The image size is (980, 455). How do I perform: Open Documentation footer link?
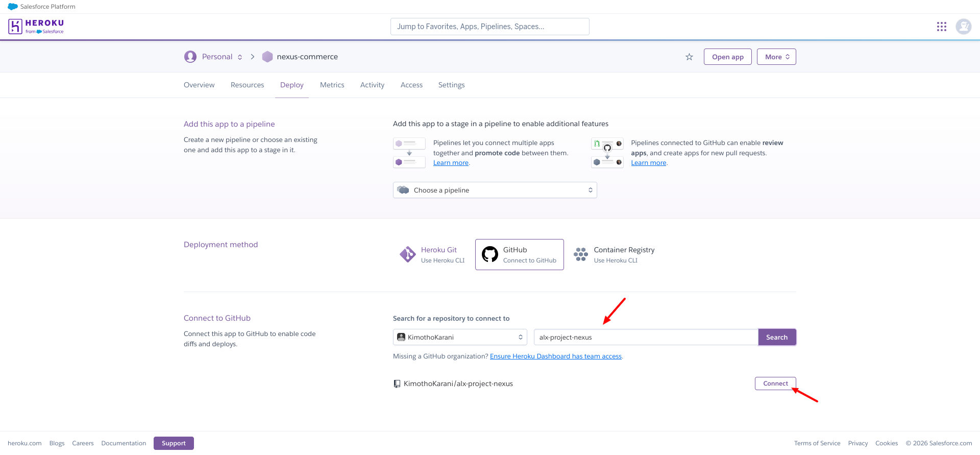[x=124, y=443]
